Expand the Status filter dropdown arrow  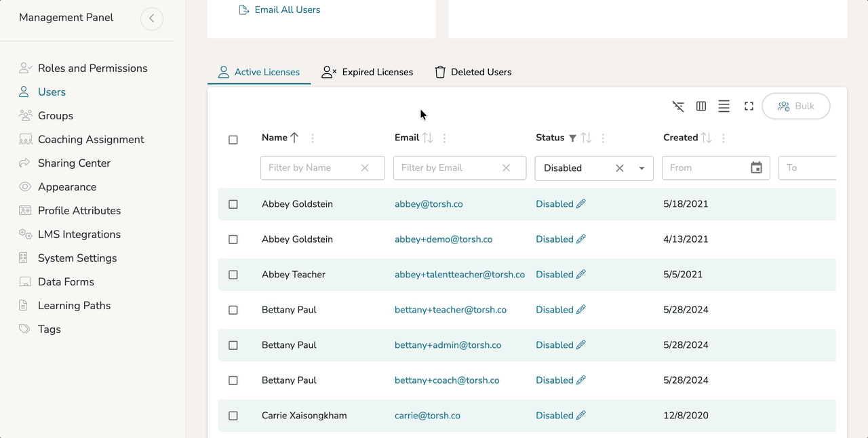tap(642, 168)
